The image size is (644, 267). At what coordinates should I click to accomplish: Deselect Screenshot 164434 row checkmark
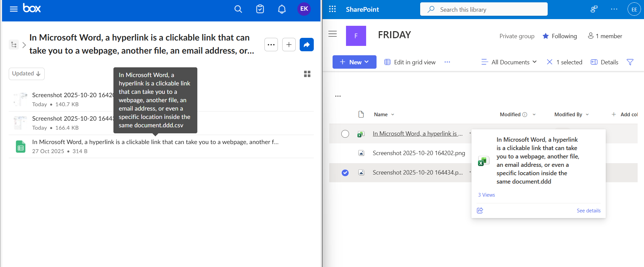[345, 173]
